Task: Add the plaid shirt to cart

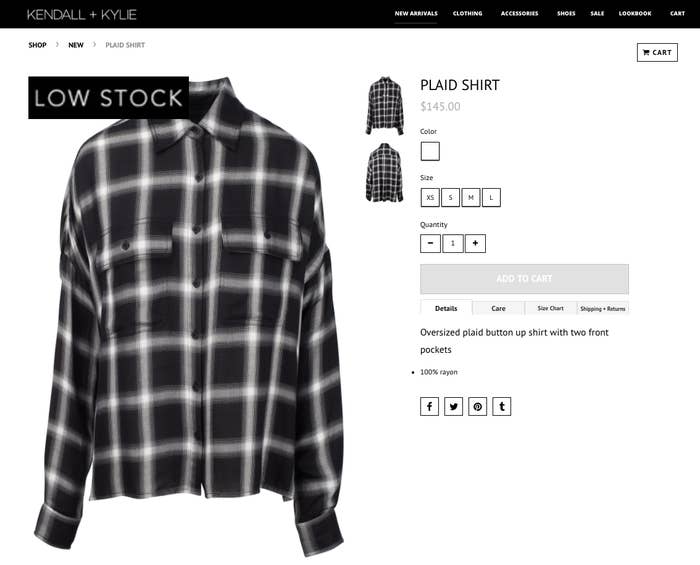Action: (x=524, y=278)
